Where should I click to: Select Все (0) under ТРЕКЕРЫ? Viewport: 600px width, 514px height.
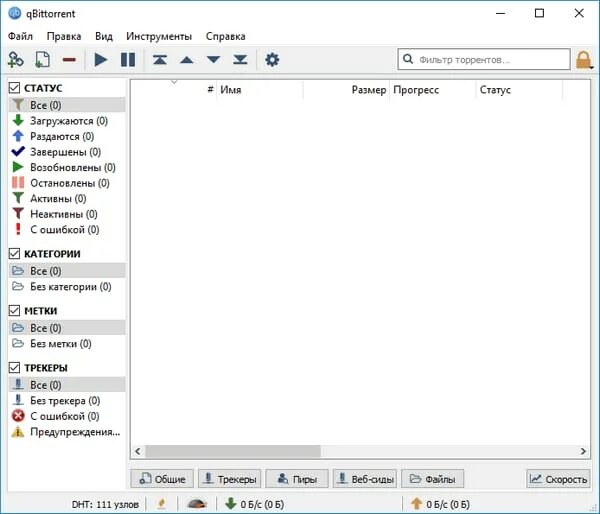coord(67,385)
